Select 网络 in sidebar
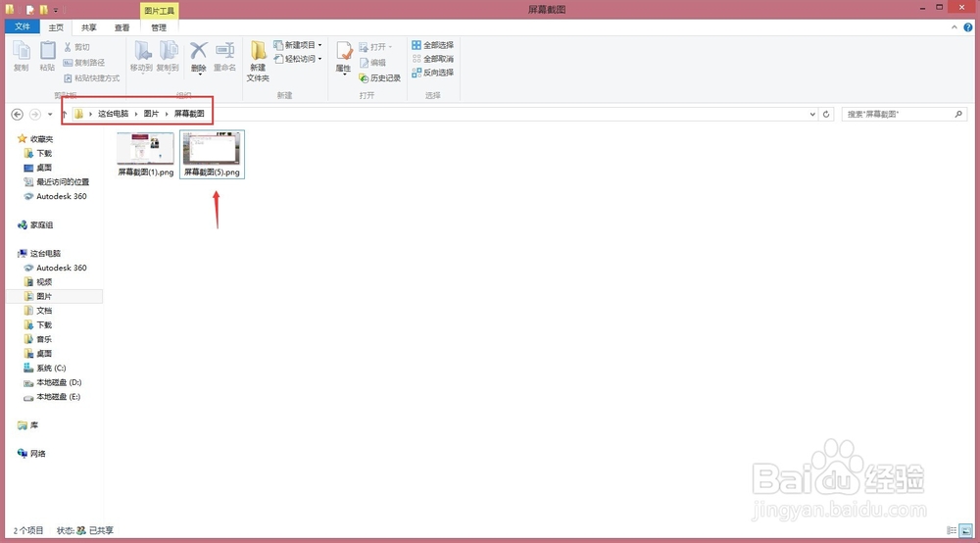This screenshot has width=980, height=543. pos(32,454)
